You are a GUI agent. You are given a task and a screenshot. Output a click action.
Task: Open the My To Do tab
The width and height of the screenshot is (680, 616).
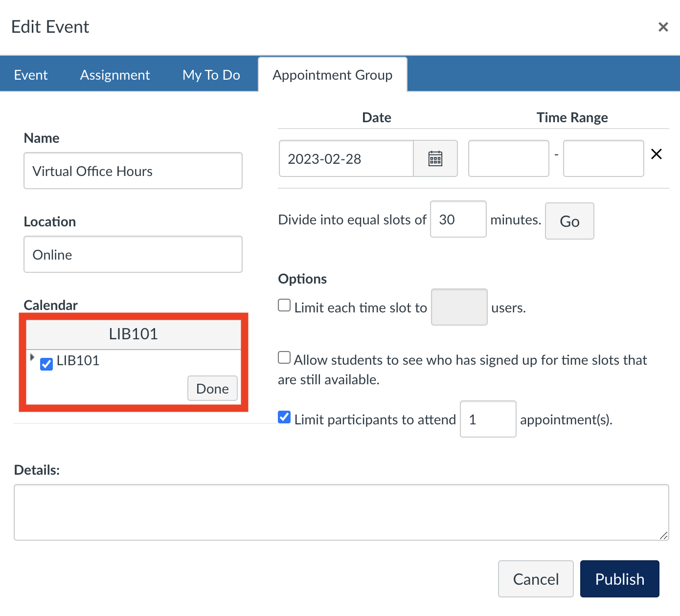click(211, 75)
